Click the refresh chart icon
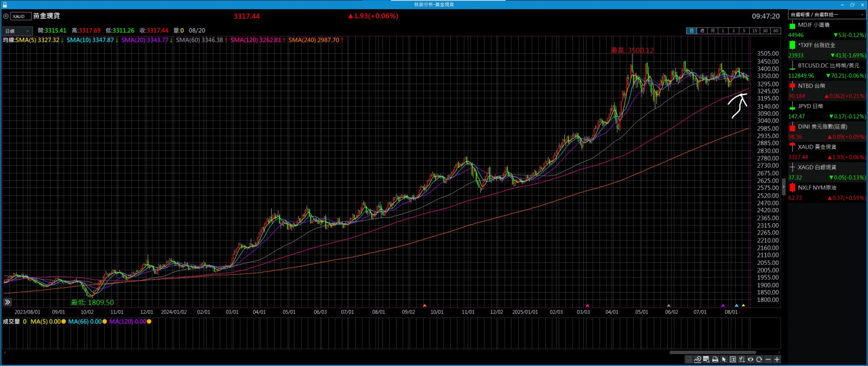Viewport: 868px width, 366px height. tap(759, 359)
